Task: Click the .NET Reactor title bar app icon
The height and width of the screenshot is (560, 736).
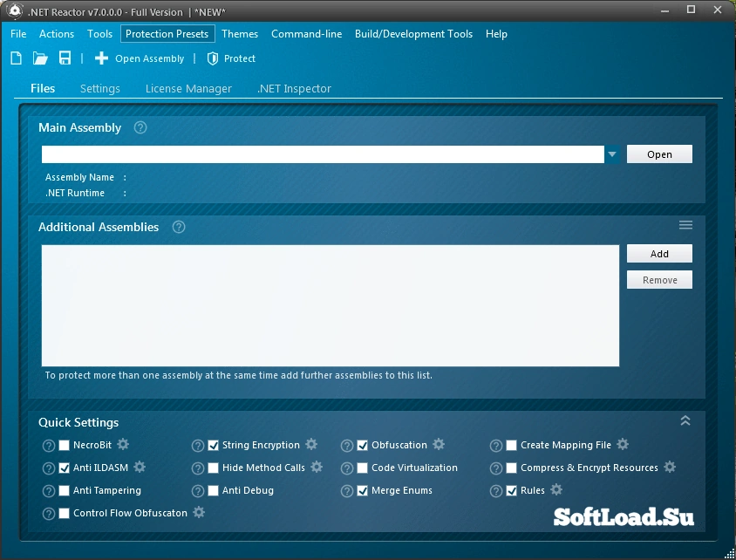Action: point(15,10)
